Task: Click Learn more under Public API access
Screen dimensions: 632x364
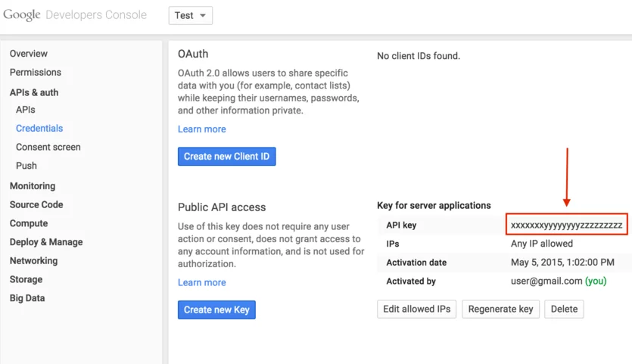Action: click(x=201, y=282)
